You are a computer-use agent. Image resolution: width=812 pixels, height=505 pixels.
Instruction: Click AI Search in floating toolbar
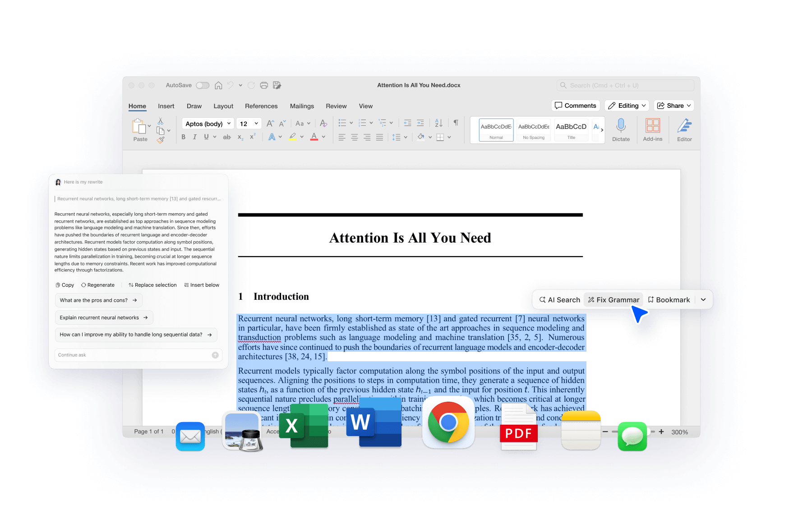tap(560, 300)
